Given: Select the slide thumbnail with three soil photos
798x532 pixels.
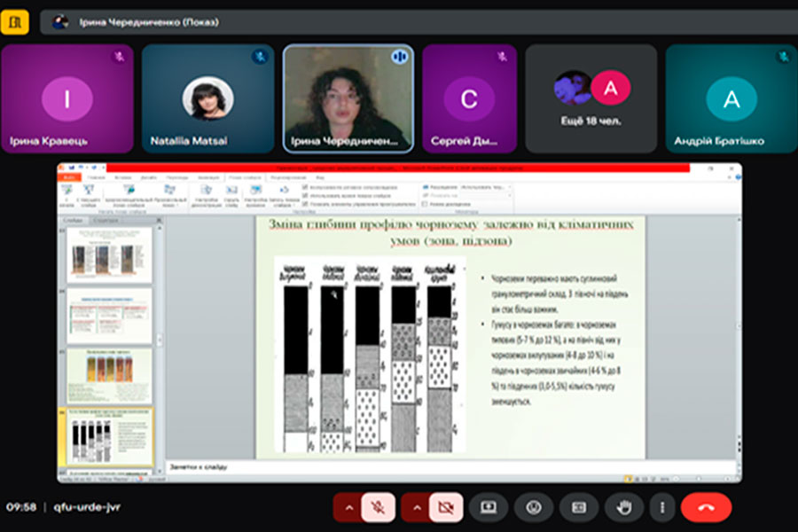Looking at the screenshot, I should click(109, 255).
